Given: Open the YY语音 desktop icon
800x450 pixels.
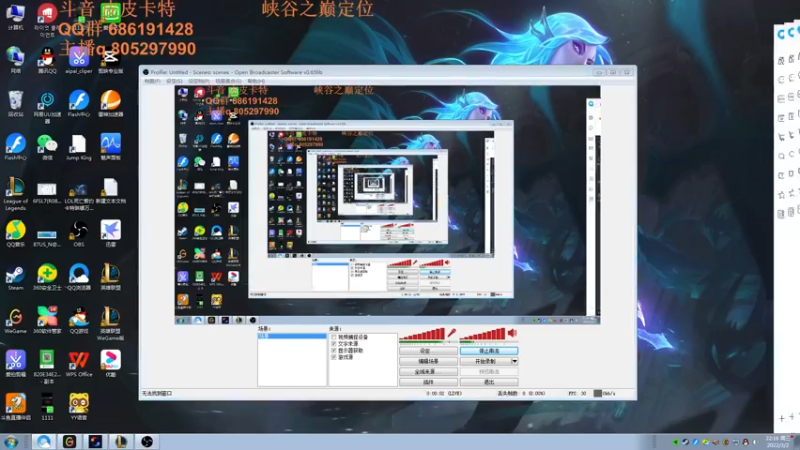Looking at the screenshot, I should click(x=79, y=407).
